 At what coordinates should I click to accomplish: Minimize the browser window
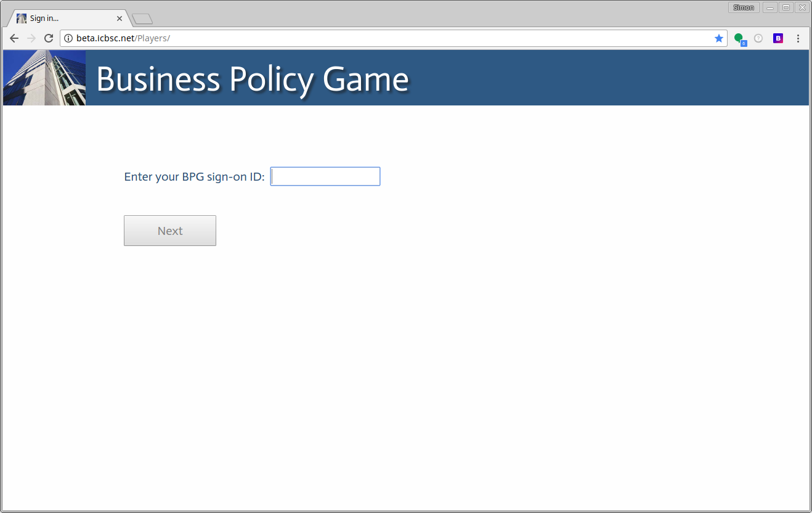(770, 7)
